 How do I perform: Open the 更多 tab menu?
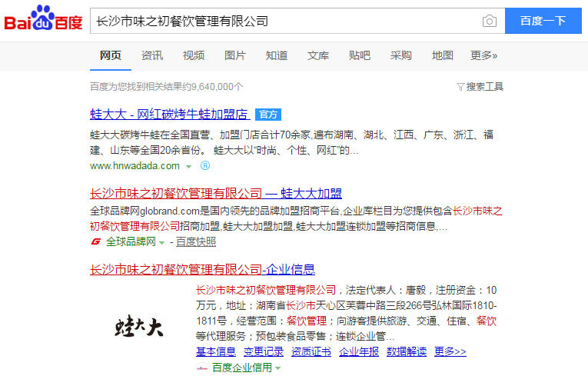click(483, 55)
